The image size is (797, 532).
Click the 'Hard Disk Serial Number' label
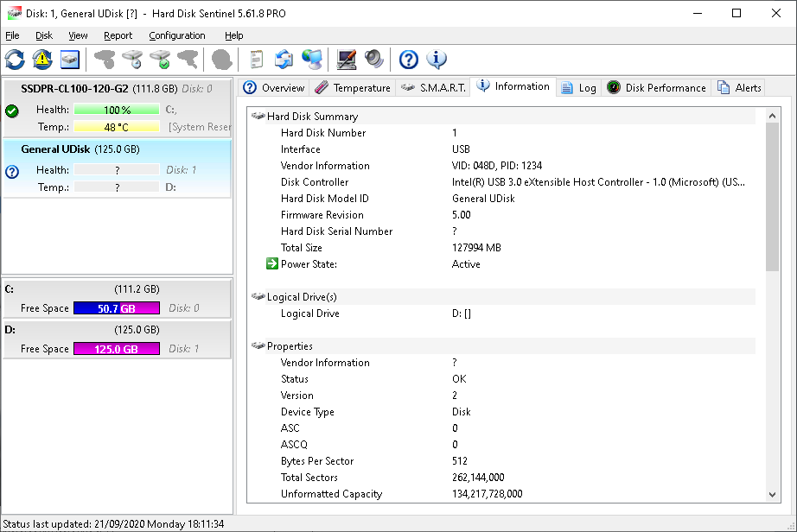336,231
